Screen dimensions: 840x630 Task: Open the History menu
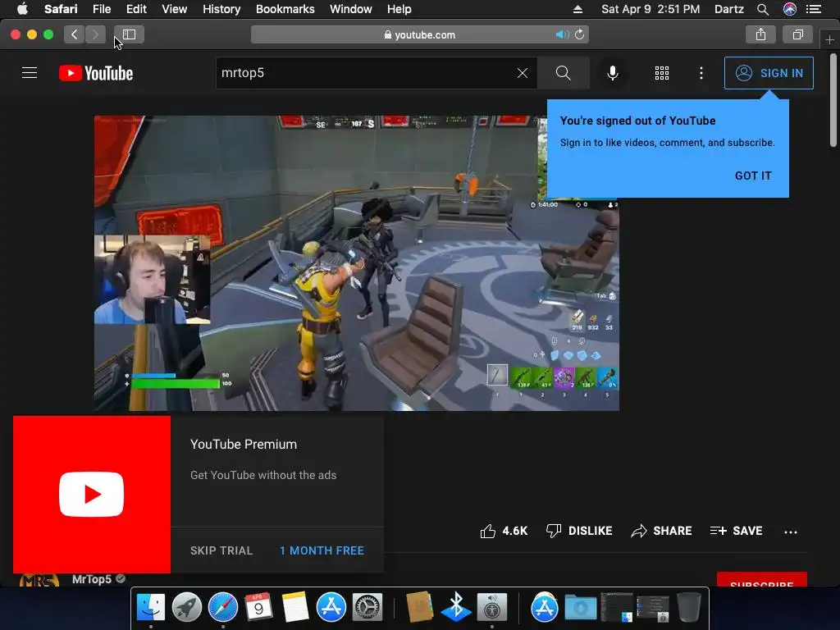[x=221, y=9]
